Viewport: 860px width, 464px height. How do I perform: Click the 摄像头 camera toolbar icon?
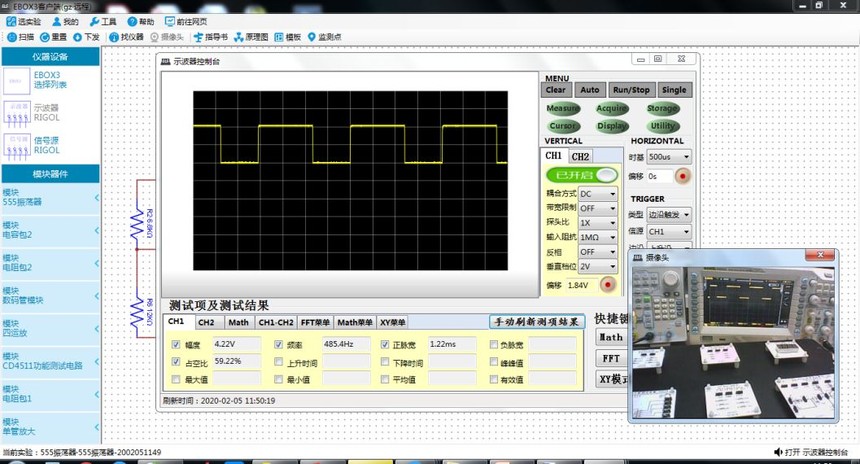[154, 37]
